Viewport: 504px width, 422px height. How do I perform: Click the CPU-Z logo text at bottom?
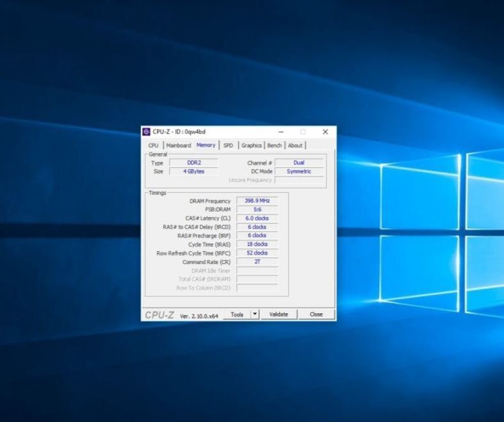tap(159, 315)
